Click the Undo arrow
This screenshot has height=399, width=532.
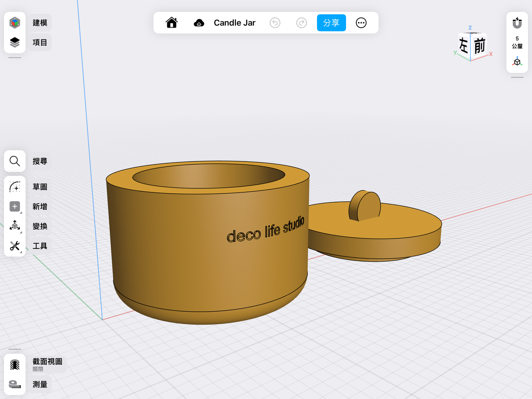pos(275,23)
